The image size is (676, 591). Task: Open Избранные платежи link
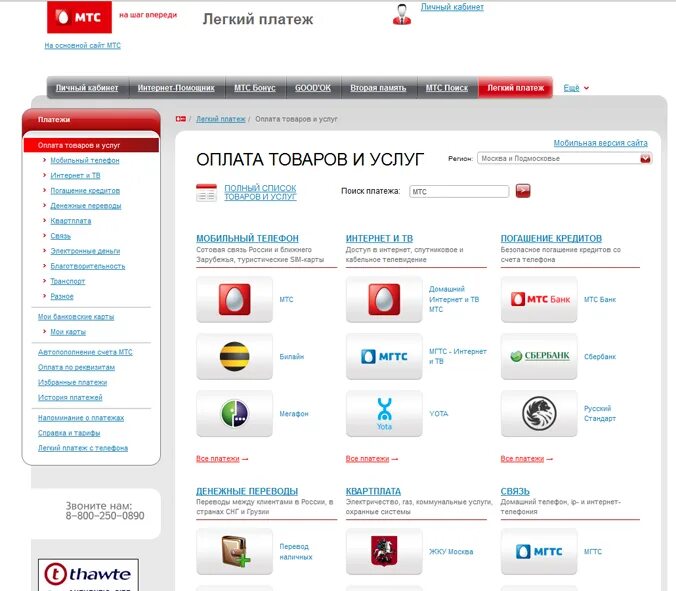[72, 382]
